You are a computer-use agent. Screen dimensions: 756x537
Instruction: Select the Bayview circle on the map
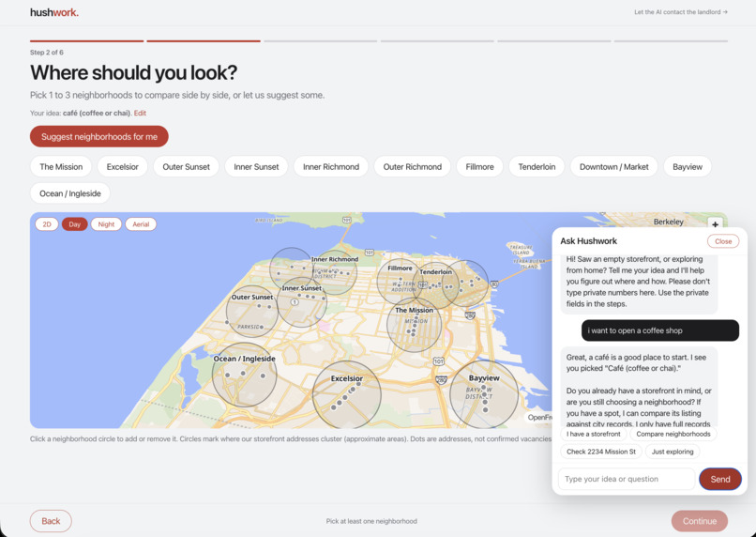(x=484, y=393)
